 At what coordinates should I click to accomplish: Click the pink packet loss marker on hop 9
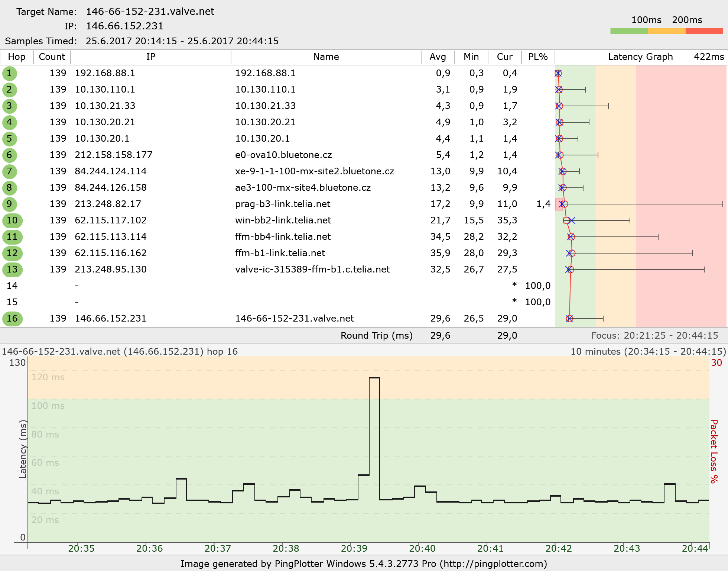(x=558, y=204)
